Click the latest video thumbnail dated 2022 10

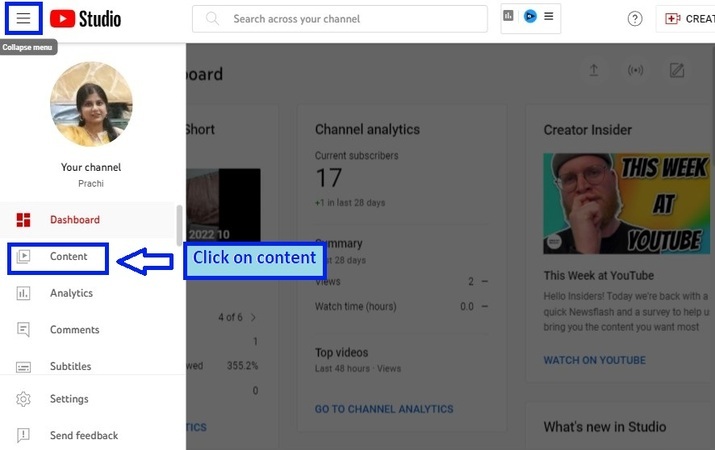click(223, 205)
